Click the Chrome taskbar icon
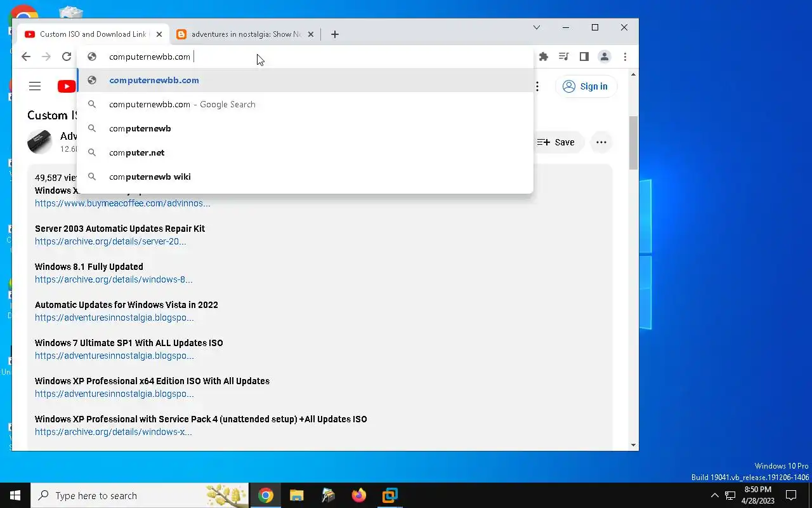 (266, 495)
